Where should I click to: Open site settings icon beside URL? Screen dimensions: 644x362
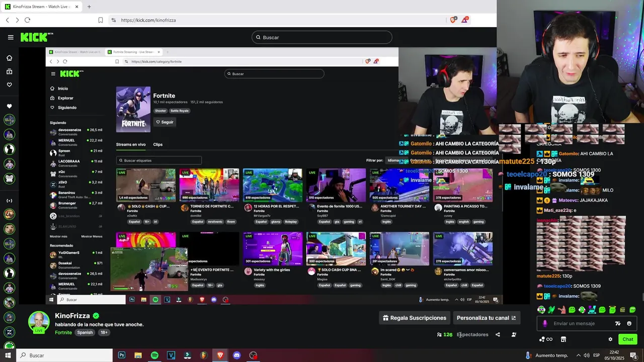[113, 20]
